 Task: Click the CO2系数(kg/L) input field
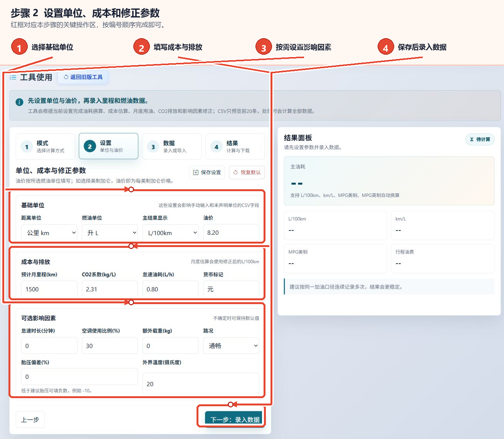110,289
